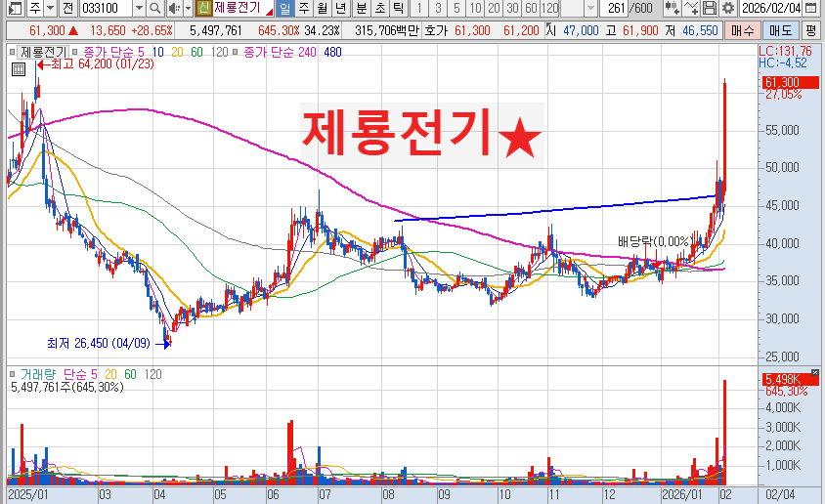
Task: Click the square marker before 종가 단순 240
Action: coord(235,52)
